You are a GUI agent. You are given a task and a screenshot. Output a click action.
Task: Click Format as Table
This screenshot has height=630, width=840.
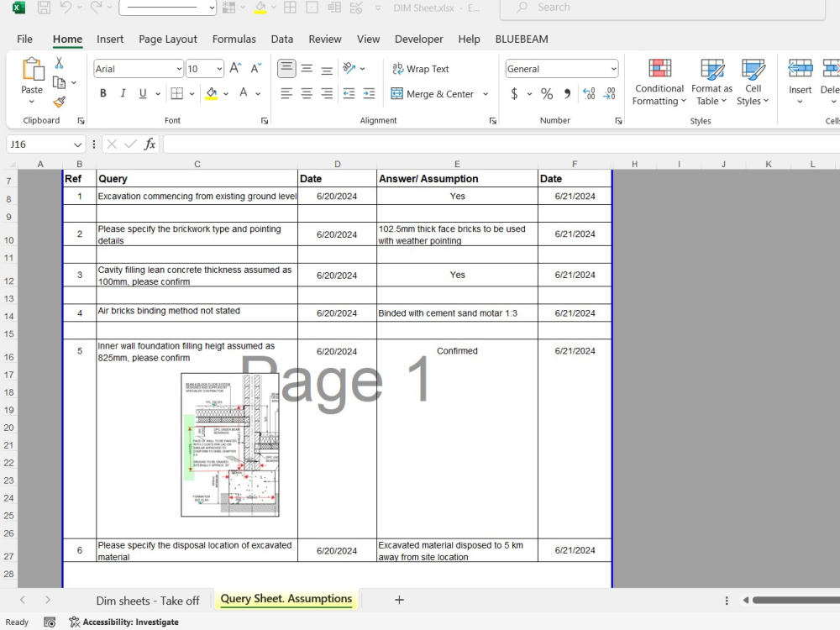(x=711, y=81)
